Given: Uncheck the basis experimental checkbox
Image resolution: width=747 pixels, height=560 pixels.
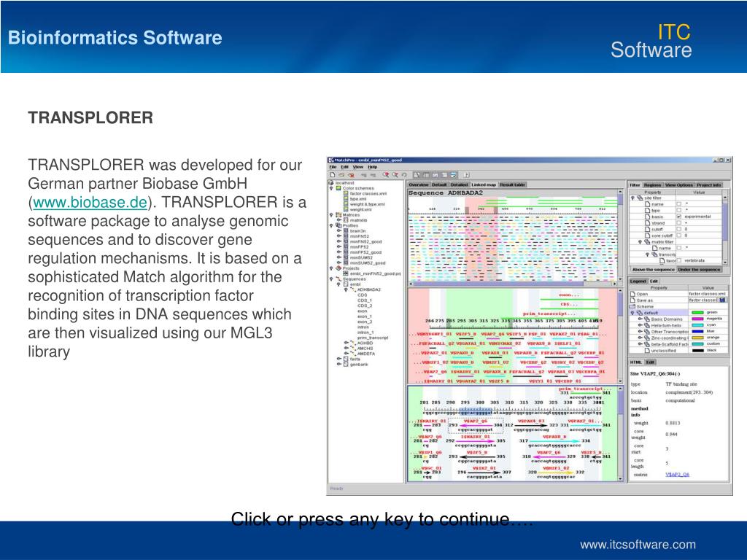Looking at the screenshot, I should point(679,217).
